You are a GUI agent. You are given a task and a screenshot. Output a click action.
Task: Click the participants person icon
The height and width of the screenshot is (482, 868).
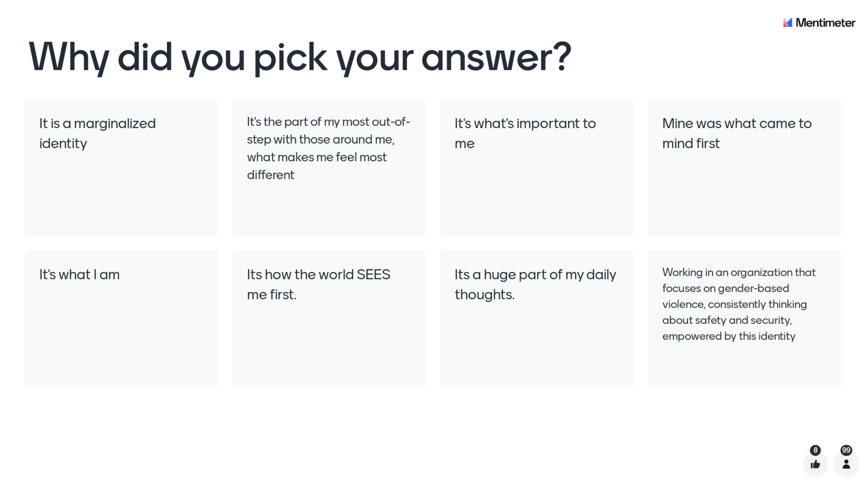846,464
